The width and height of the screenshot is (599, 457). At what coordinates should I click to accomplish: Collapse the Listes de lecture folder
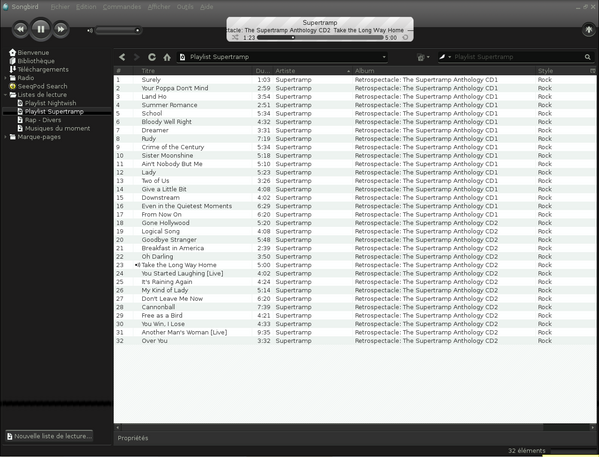point(5,95)
